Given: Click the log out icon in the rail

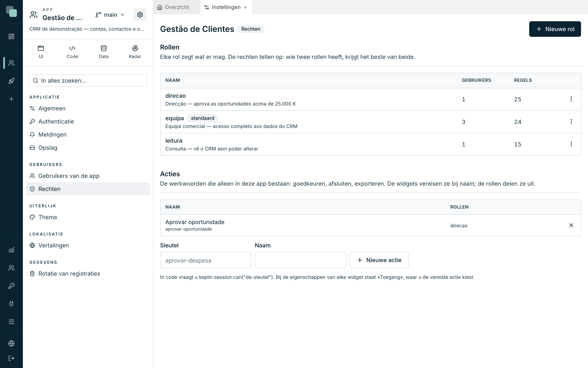Looking at the screenshot, I should (11, 358).
